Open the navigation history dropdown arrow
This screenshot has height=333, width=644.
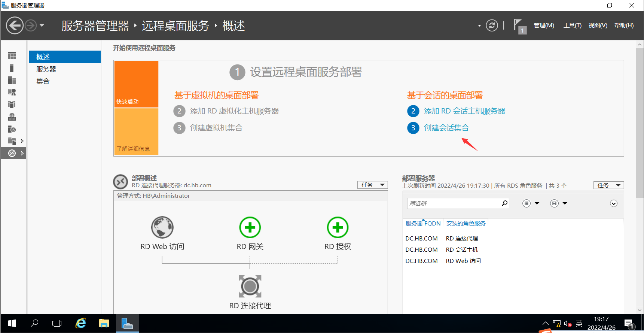point(42,25)
